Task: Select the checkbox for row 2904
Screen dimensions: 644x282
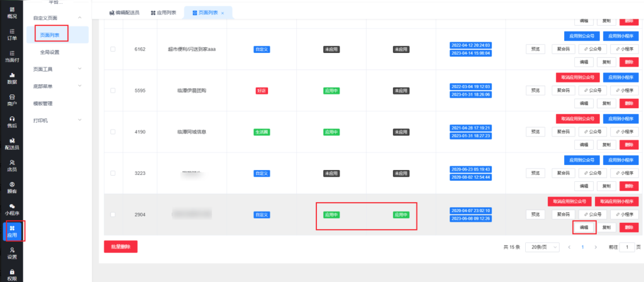Action: point(113,215)
